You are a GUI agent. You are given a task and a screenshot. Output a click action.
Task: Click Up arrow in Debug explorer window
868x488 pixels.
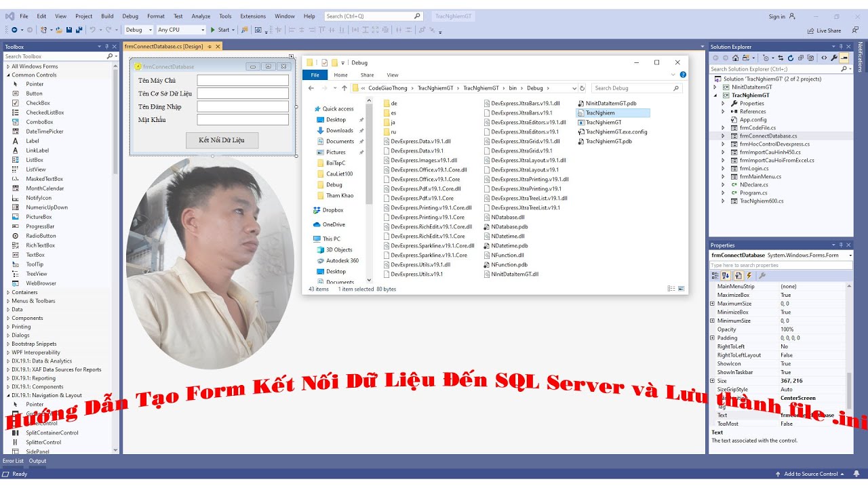pos(344,88)
